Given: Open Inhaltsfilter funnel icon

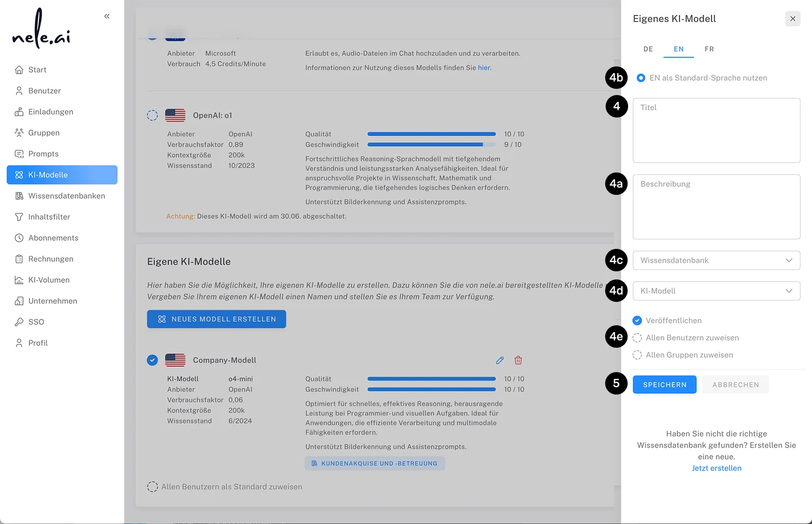Looking at the screenshot, I should [x=19, y=217].
